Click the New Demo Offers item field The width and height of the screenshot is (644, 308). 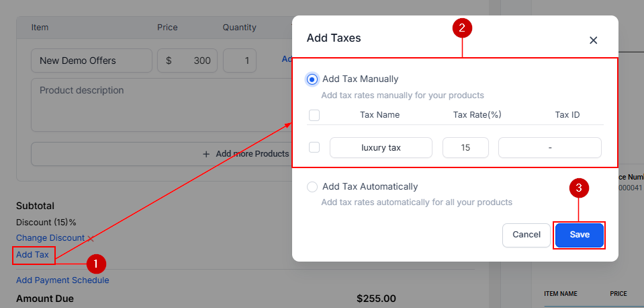pos(91,61)
